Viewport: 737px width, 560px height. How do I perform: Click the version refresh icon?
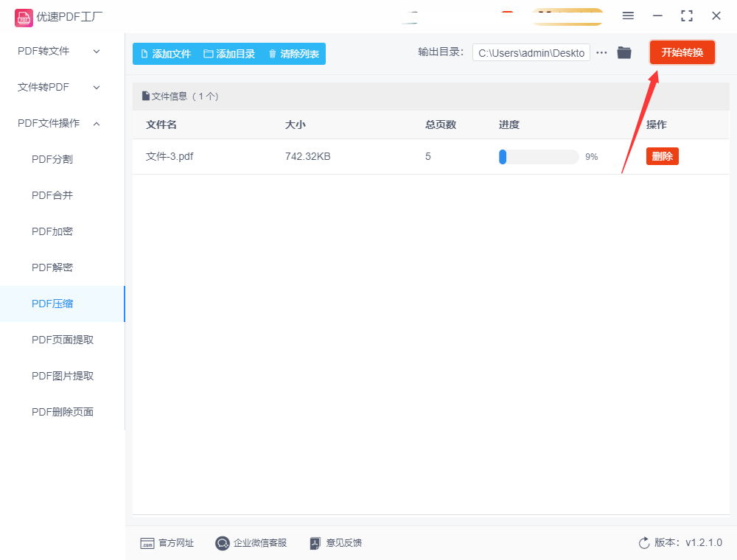(x=644, y=542)
